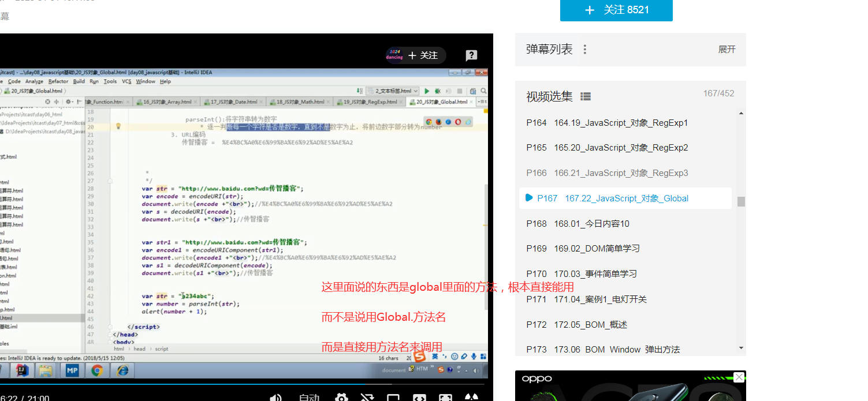Click the player settings gear icon
This screenshot has width=868, height=401.
pos(342,397)
